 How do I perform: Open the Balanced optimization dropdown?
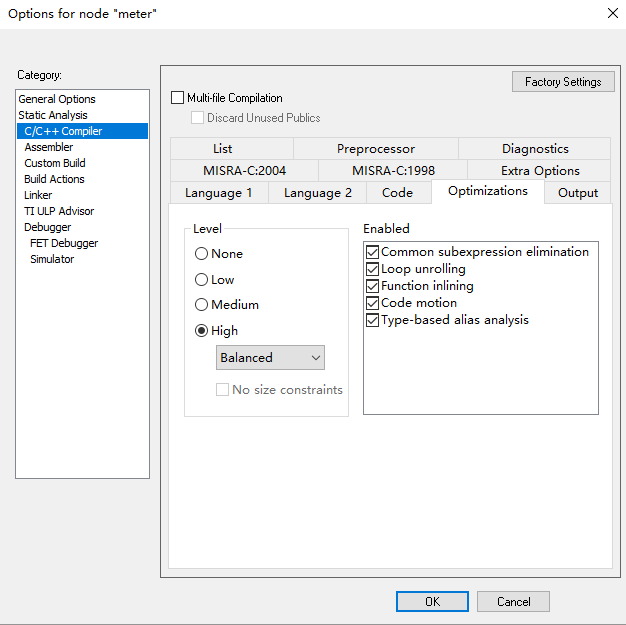(270, 357)
